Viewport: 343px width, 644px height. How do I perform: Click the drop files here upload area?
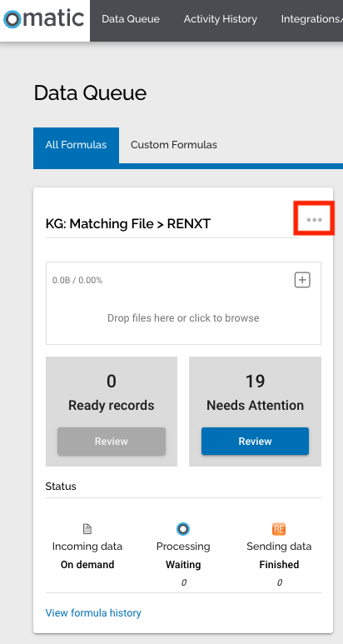point(183,303)
